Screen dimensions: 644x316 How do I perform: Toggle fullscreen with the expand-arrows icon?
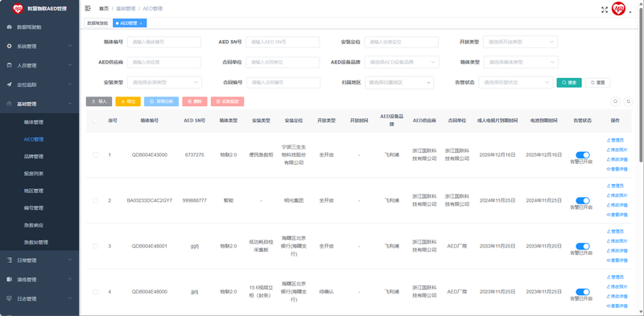[x=605, y=10]
